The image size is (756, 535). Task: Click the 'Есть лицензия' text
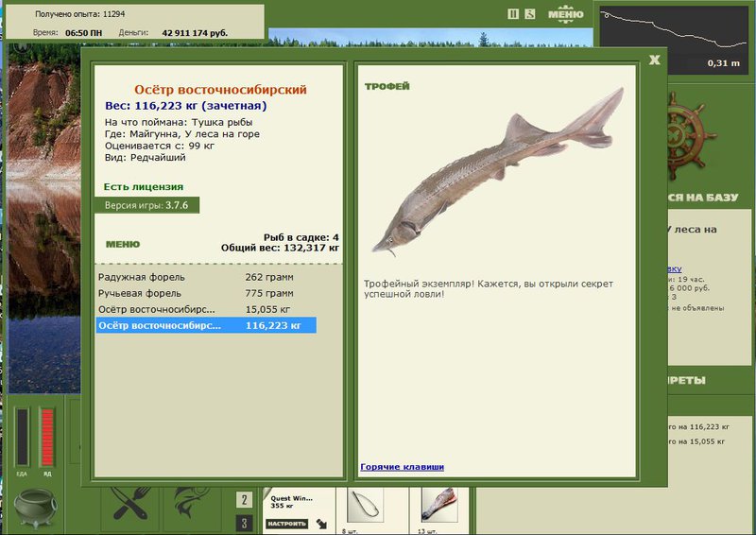click(144, 187)
